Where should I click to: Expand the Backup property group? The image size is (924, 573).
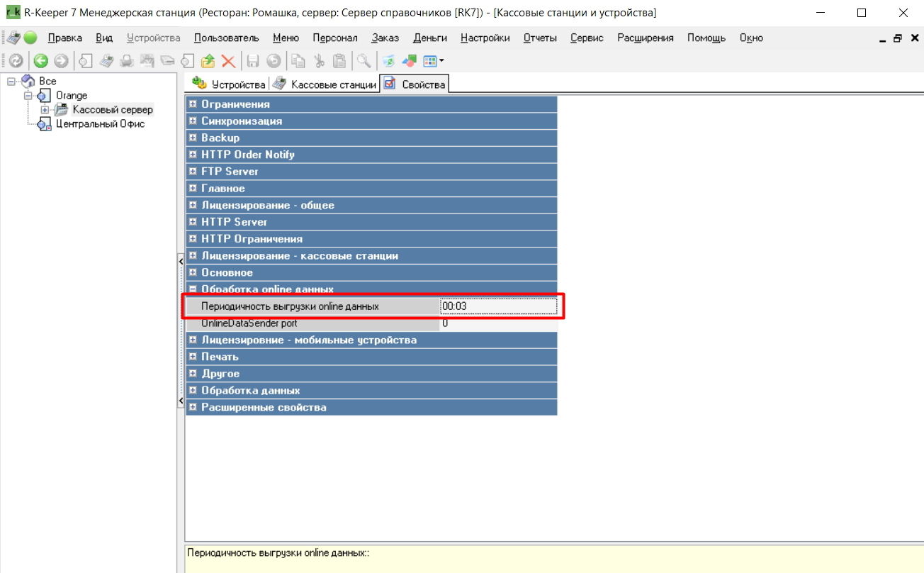click(193, 138)
